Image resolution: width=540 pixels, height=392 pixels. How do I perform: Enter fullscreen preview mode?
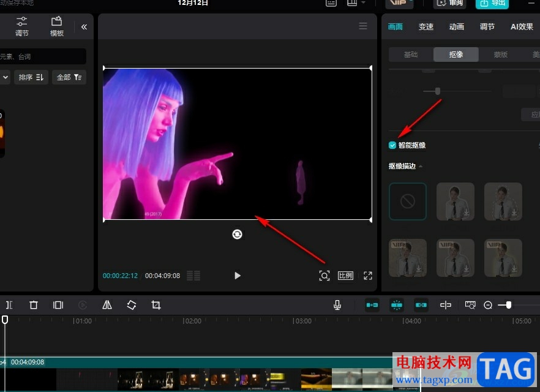[368, 276]
